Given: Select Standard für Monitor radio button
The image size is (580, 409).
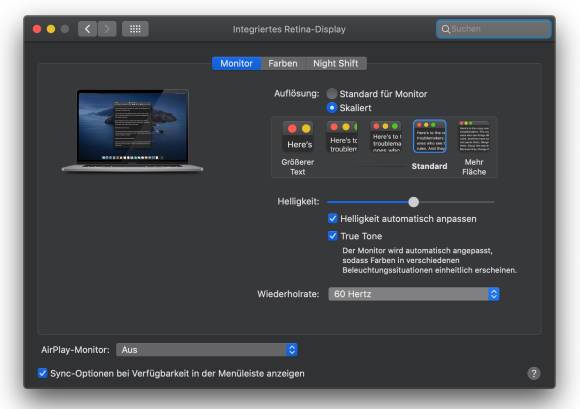Looking at the screenshot, I should click(332, 94).
